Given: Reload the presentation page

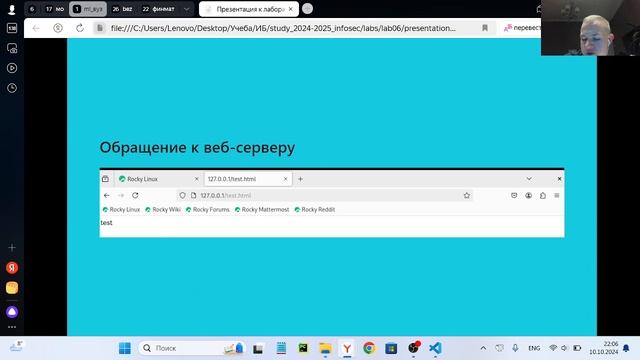Looking at the screenshot, I should point(80,28).
